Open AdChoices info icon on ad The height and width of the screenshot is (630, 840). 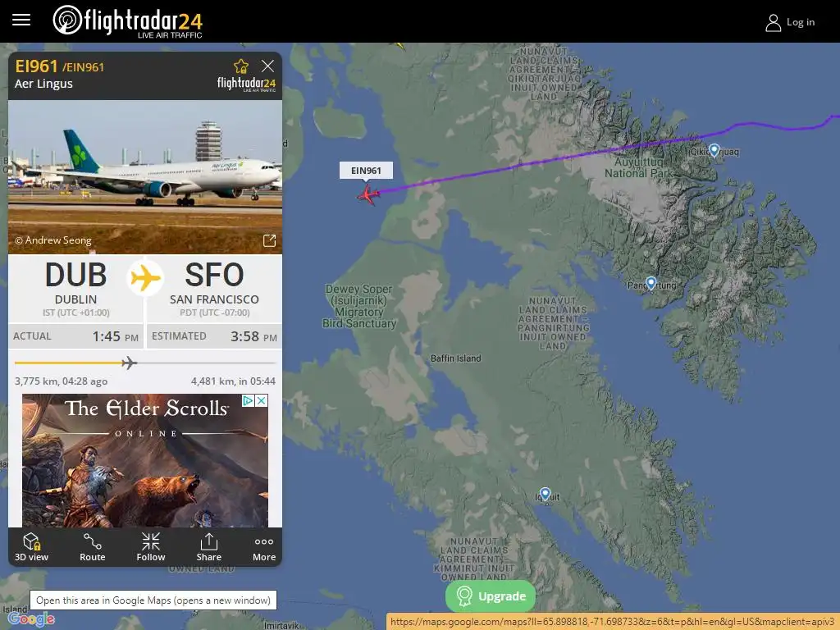click(249, 400)
